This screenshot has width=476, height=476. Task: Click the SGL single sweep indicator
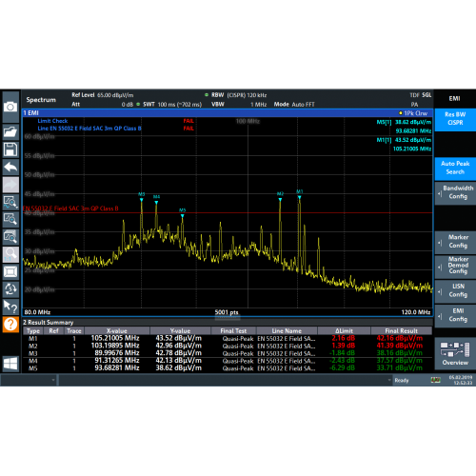tap(426, 95)
